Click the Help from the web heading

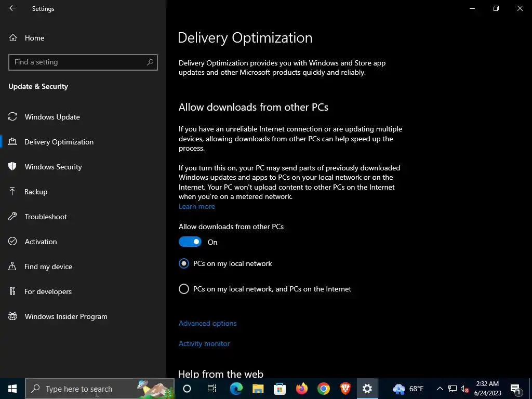220,374
